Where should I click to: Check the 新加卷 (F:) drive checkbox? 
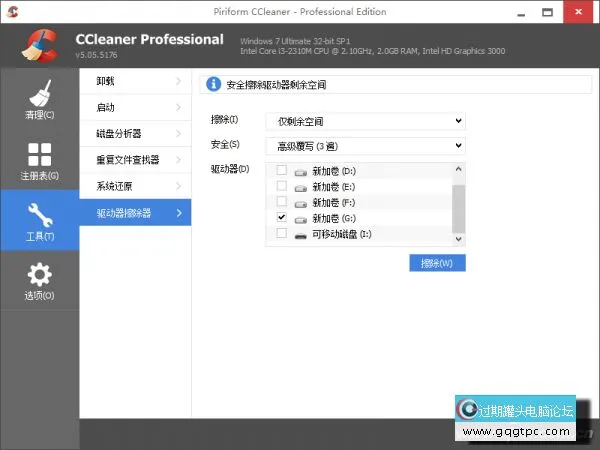pos(282,201)
